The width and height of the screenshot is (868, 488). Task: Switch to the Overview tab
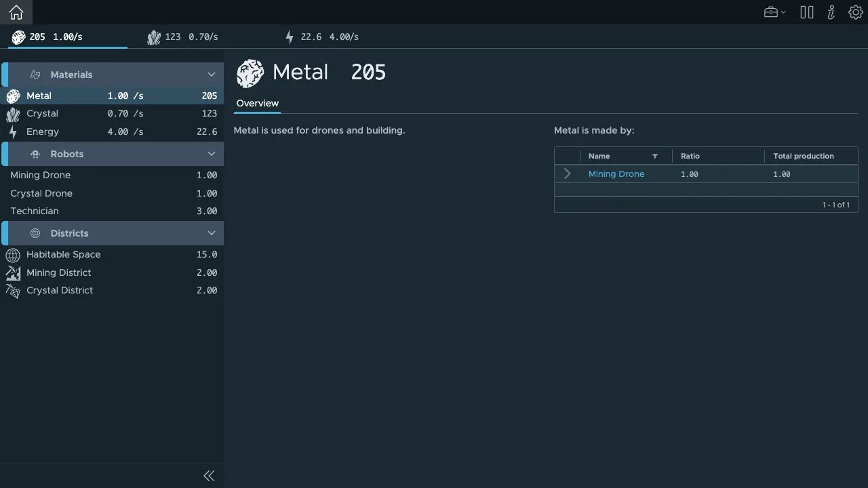point(258,103)
